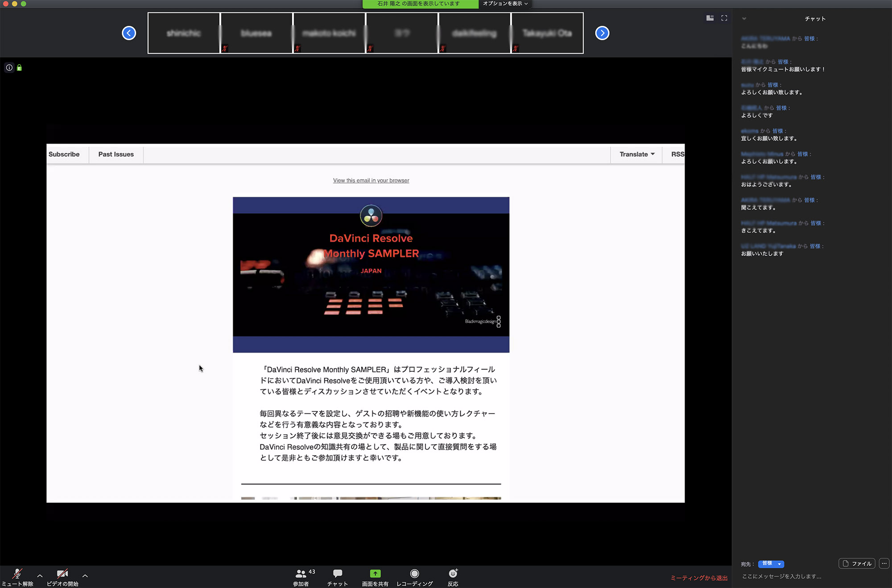
Task: Click チャット panel title
Action: click(x=815, y=19)
